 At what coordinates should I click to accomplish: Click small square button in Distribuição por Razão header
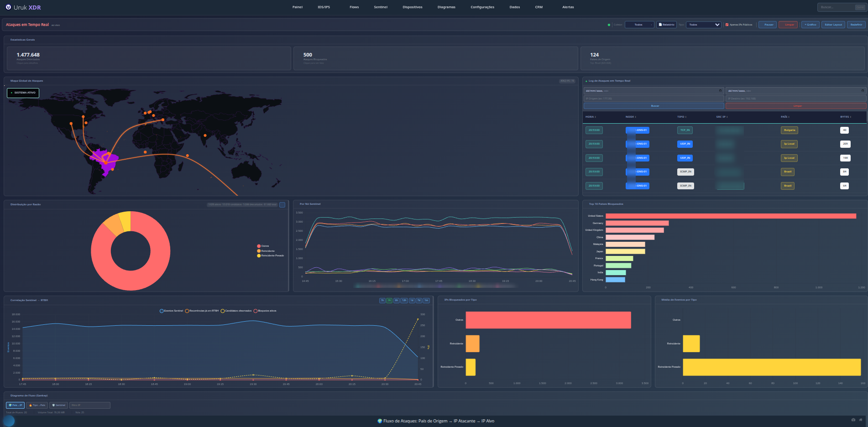click(282, 205)
